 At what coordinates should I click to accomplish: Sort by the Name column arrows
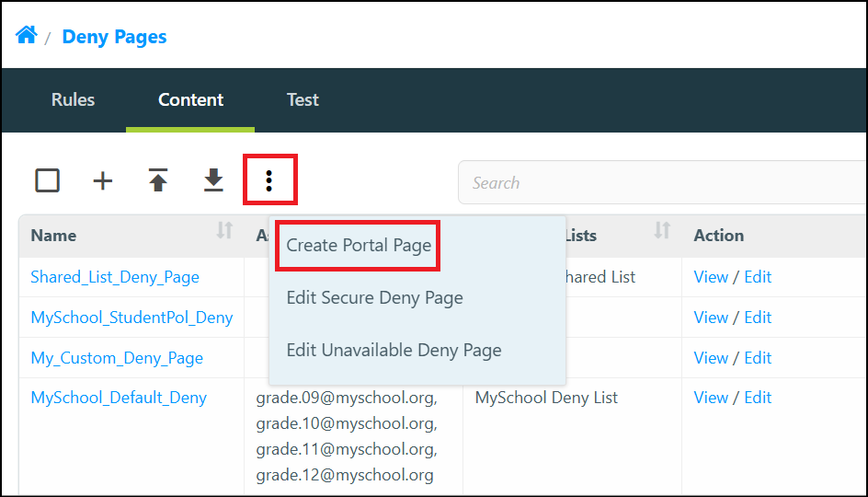224,230
